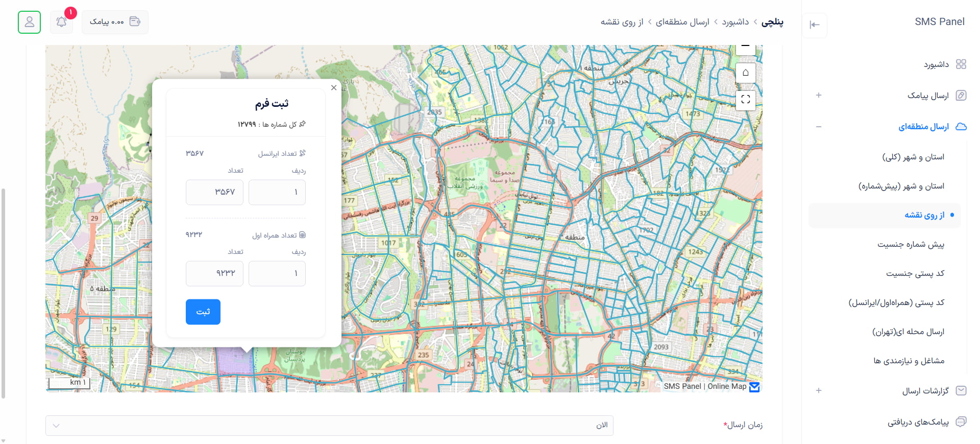The height and width of the screenshot is (444, 980).
Task: Open کد پستی (همراه‌اول/ایرانسل) item
Action: point(896,302)
